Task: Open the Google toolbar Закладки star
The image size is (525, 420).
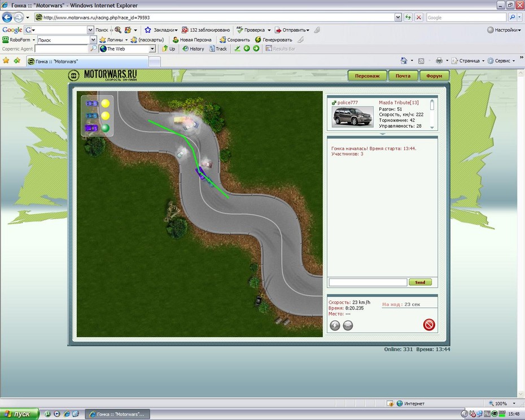Action: 148,30
